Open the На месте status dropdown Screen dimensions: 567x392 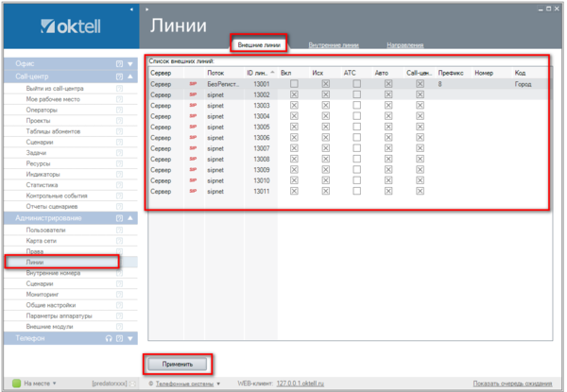pos(55,383)
